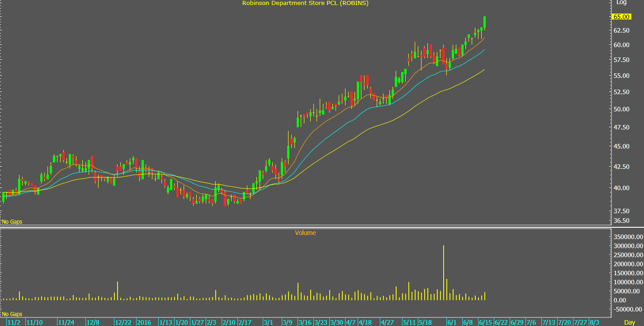Click the -50000.00 volume axis label

[628, 309]
